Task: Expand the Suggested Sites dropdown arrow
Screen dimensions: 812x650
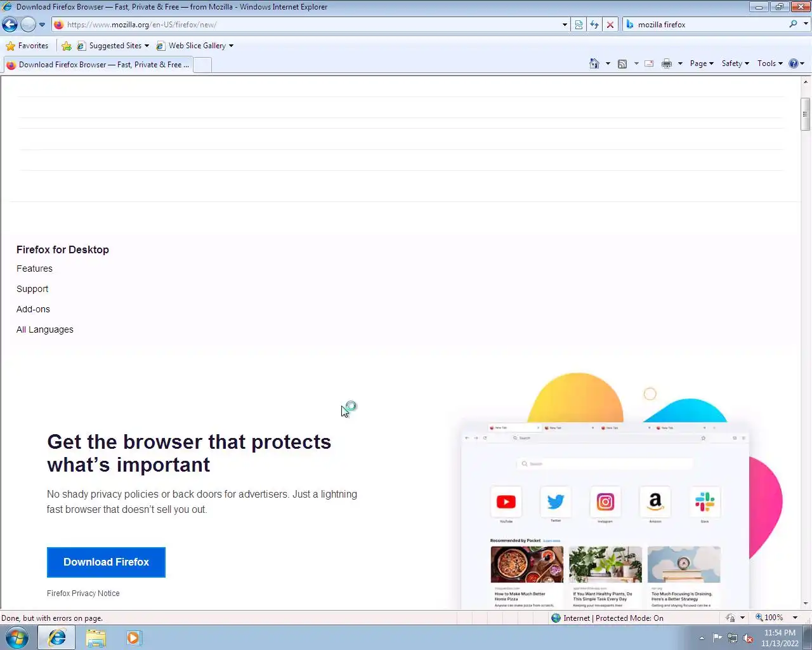Action: click(147, 46)
